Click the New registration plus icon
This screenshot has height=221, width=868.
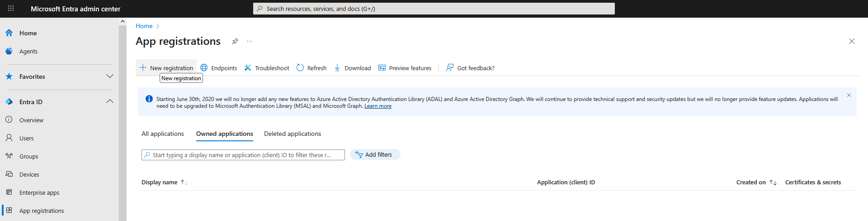pos(143,68)
